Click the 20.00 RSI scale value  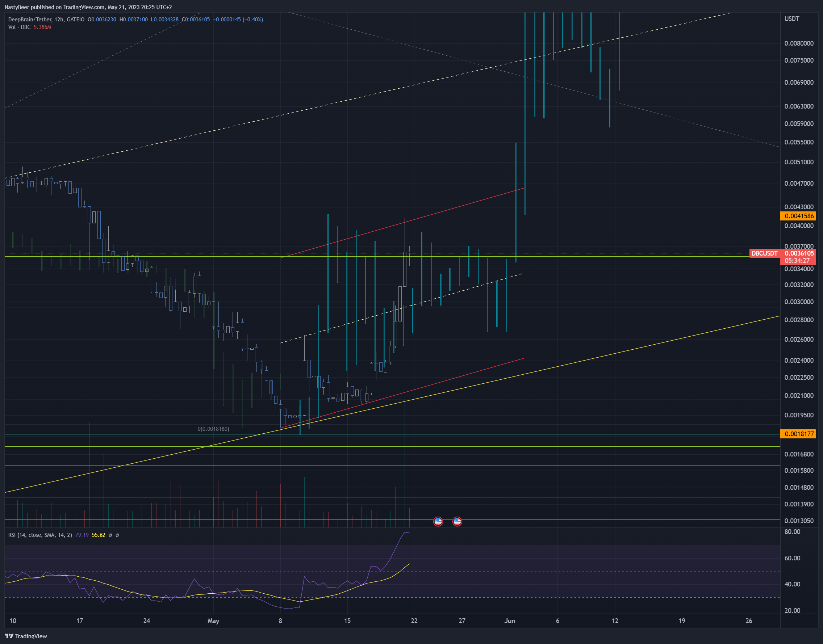(x=792, y=610)
